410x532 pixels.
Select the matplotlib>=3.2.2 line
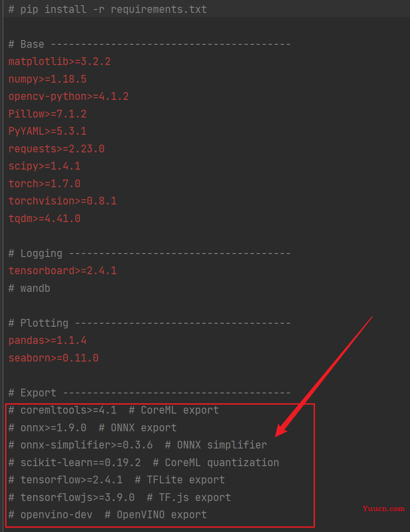(x=59, y=62)
